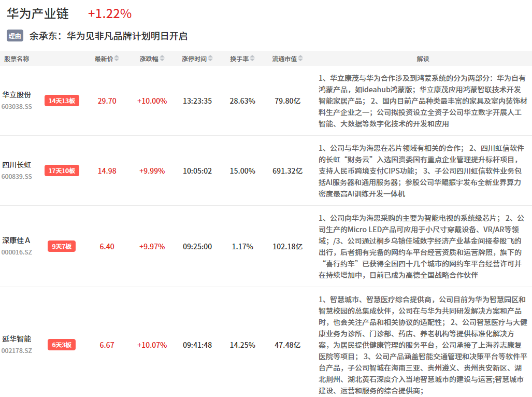Open the 余承东 华为见非凡品牌计划 headline
Screen dimensions: 532x397
click(108, 36)
